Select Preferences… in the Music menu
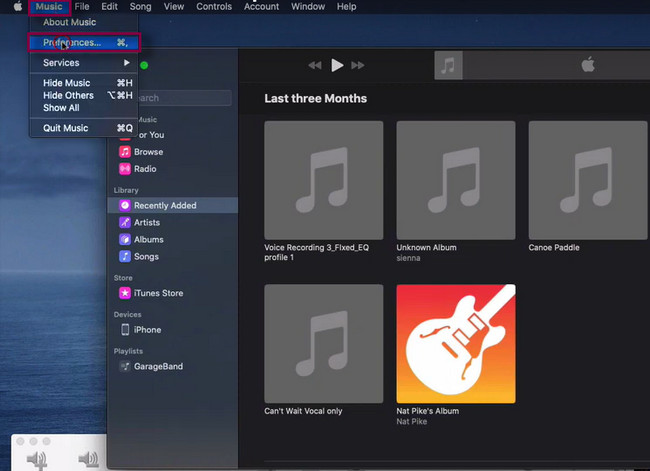This screenshot has width=650, height=471. (84, 42)
